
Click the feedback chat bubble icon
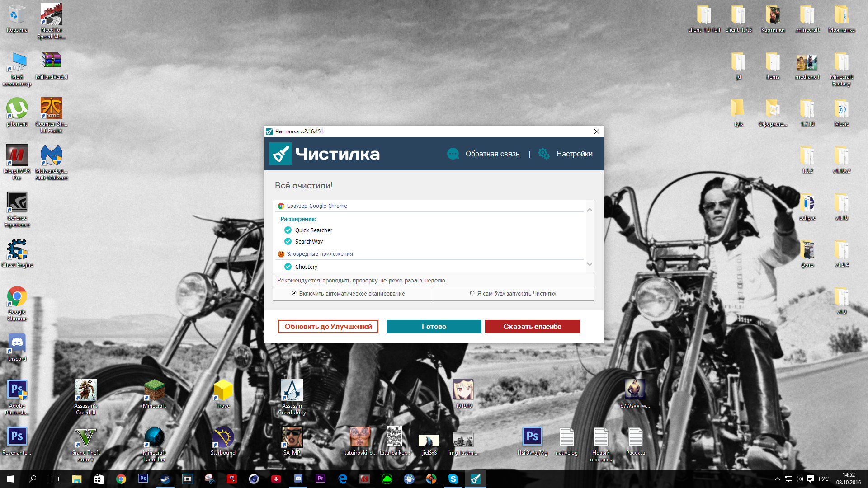453,154
